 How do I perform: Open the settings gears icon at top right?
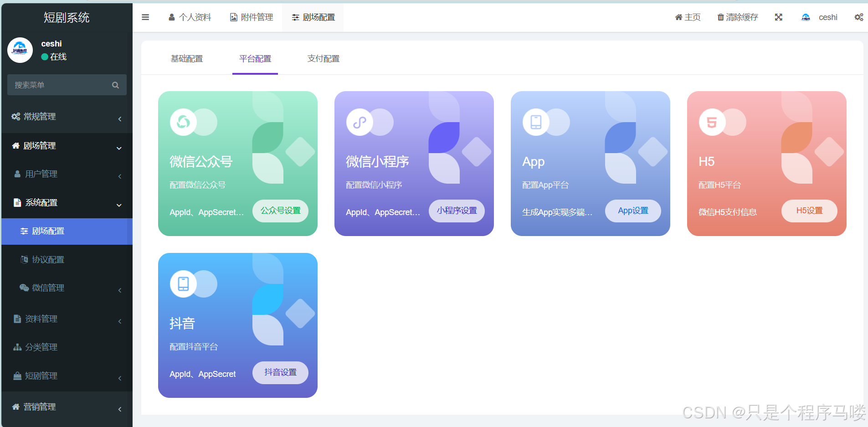coord(859,17)
